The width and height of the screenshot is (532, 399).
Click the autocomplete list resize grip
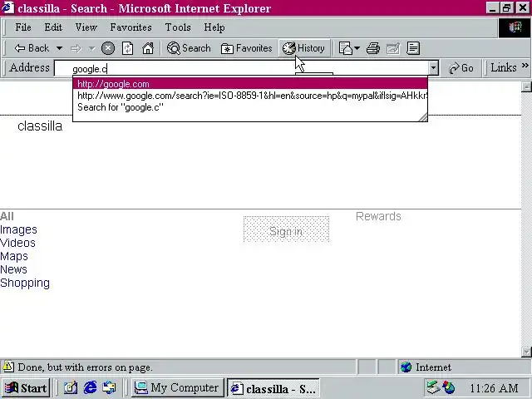tap(423, 117)
